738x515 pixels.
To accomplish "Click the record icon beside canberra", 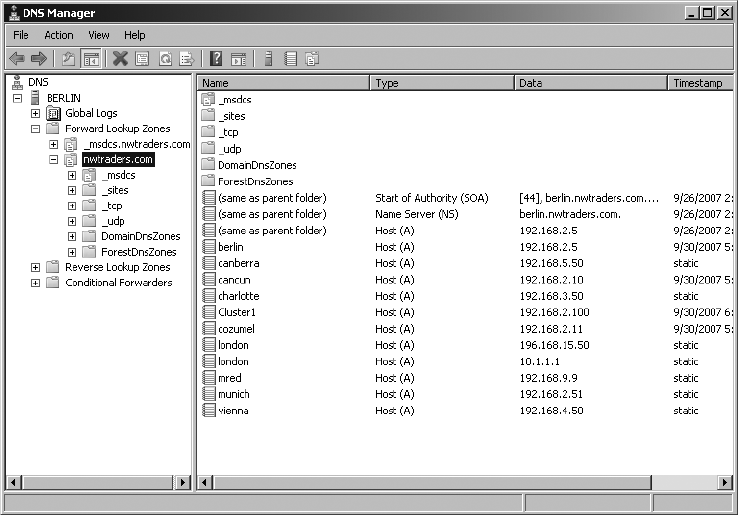I will click(209, 263).
